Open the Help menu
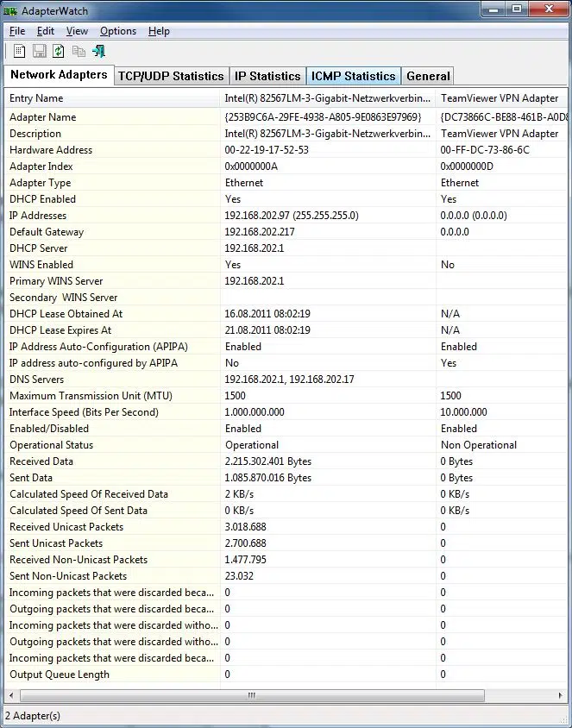The width and height of the screenshot is (572, 728). click(x=159, y=31)
